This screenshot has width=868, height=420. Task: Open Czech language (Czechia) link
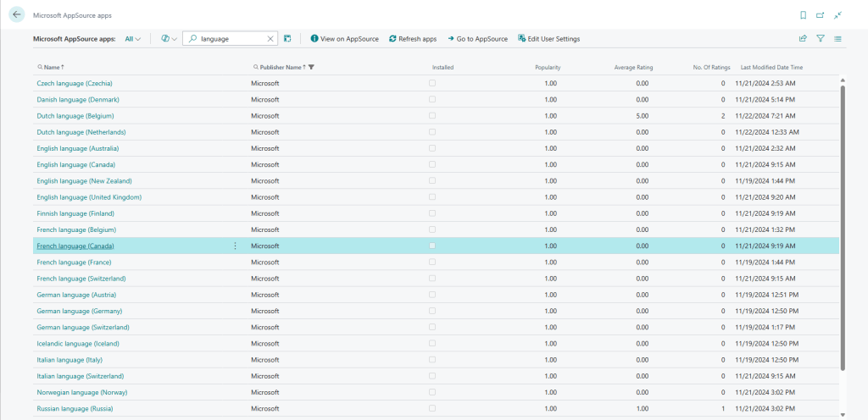(75, 84)
